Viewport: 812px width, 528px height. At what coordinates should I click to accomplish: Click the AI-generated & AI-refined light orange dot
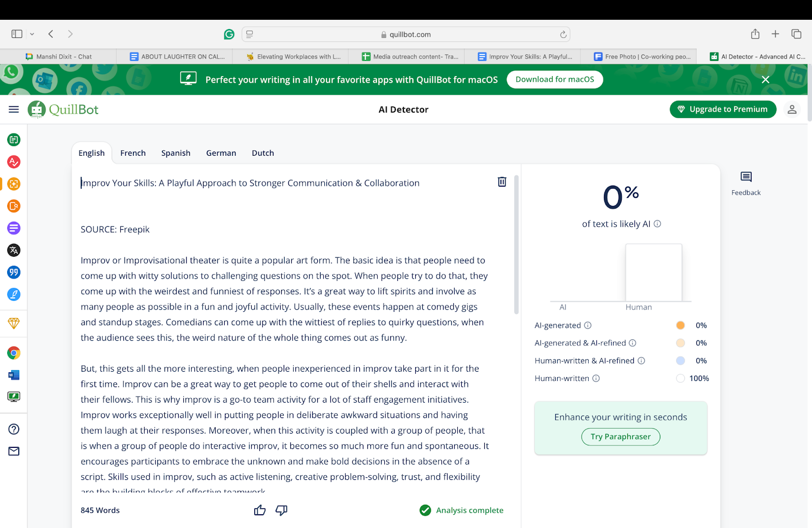coord(681,343)
